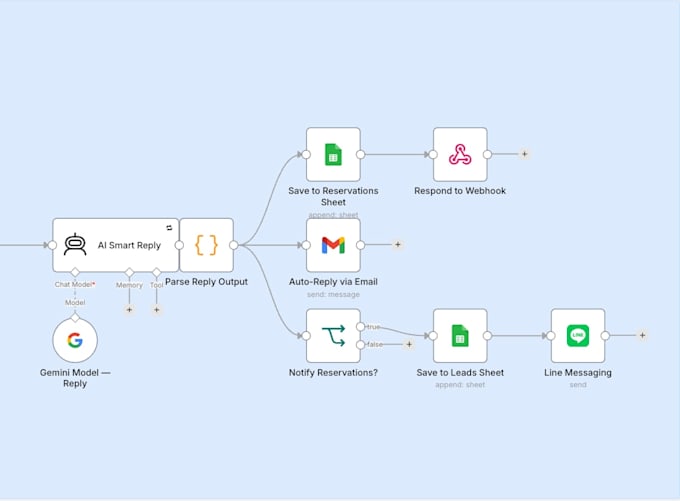Image resolution: width=680 pixels, height=501 pixels.
Task: Click the Save to Reservations Sheet output connector
Action: 360,154
